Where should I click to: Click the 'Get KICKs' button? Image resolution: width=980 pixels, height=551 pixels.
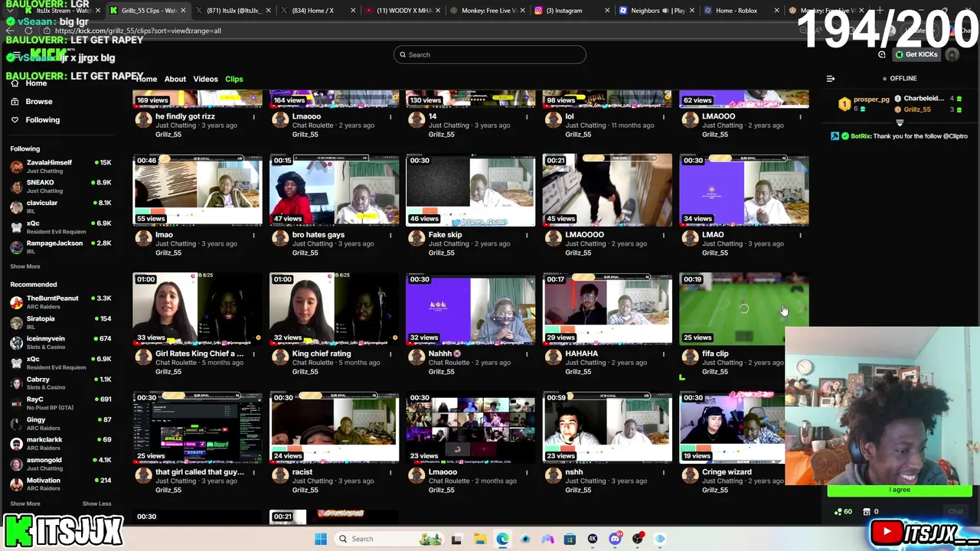click(x=916, y=54)
